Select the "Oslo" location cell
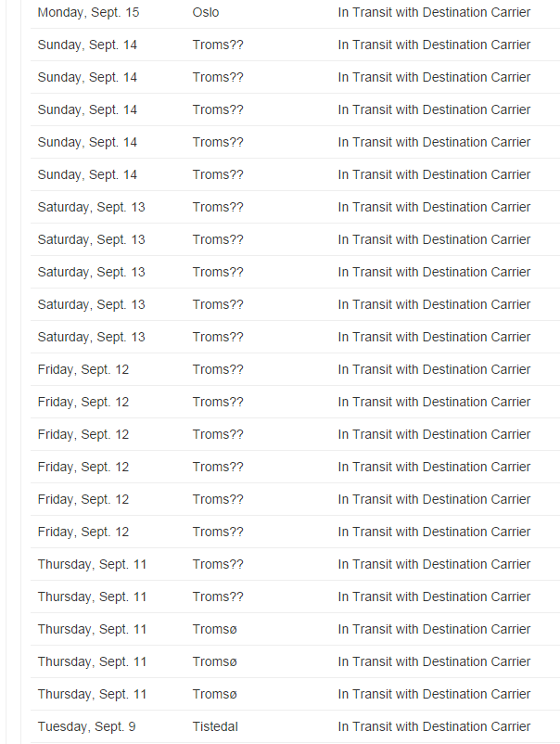The image size is (560, 744). coord(206,12)
